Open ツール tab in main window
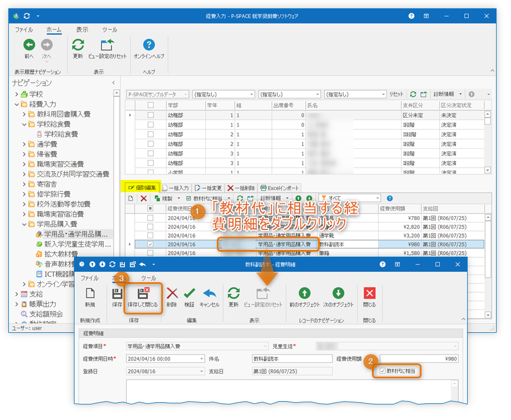The height and width of the screenshot is (420, 511). pos(110,29)
